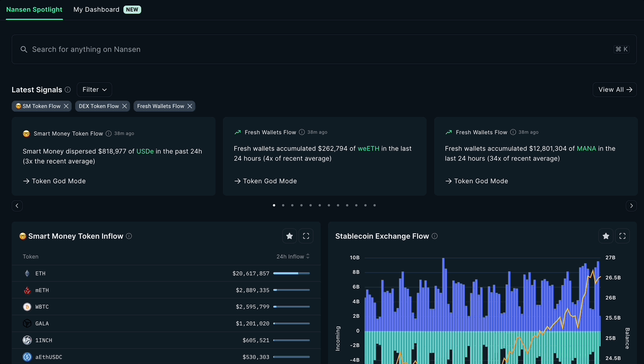
Task: Star the Stablecoin Exchange Flow chart
Action: tap(606, 236)
